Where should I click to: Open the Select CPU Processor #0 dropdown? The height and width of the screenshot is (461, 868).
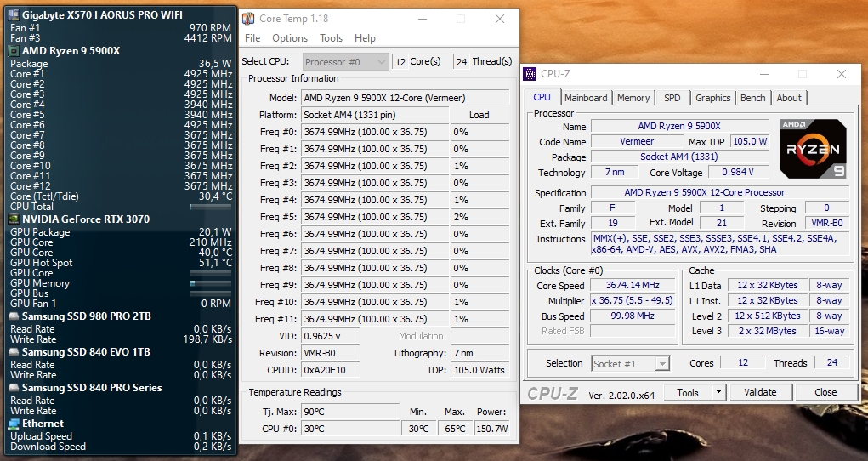click(x=345, y=61)
